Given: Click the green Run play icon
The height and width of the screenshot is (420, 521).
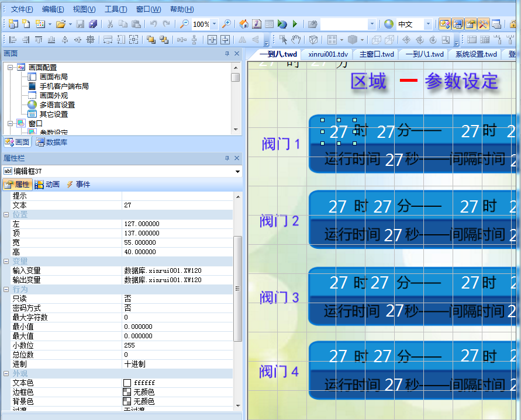Looking at the screenshot, I should (x=295, y=24).
